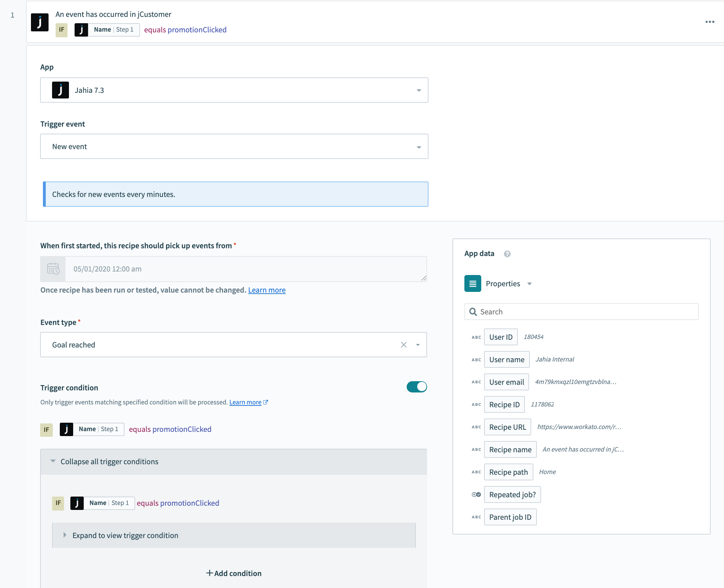Click the ABC type icon beside Parent job ID
Viewport: 724px width, 588px height.
point(476,517)
